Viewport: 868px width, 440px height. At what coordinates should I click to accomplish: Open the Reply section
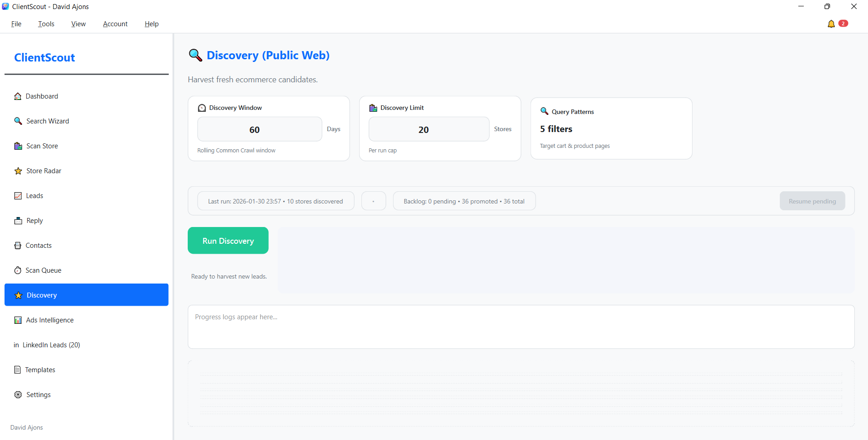(x=86, y=221)
